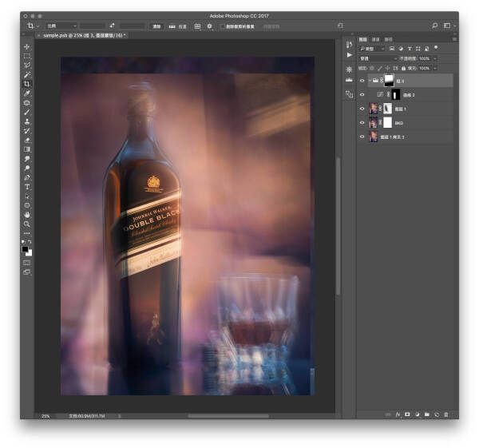Select the Zoom tool
Image resolution: width=479 pixels, height=448 pixels.
(x=27, y=224)
